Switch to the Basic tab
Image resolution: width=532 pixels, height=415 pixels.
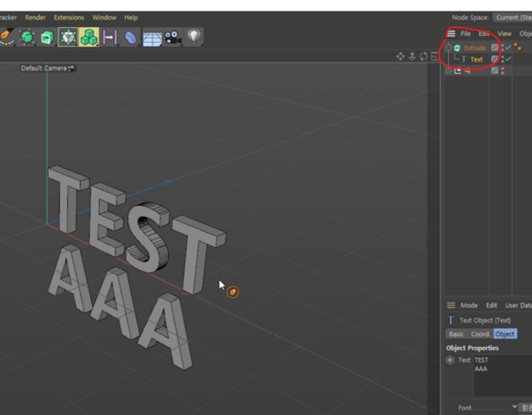point(456,334)
